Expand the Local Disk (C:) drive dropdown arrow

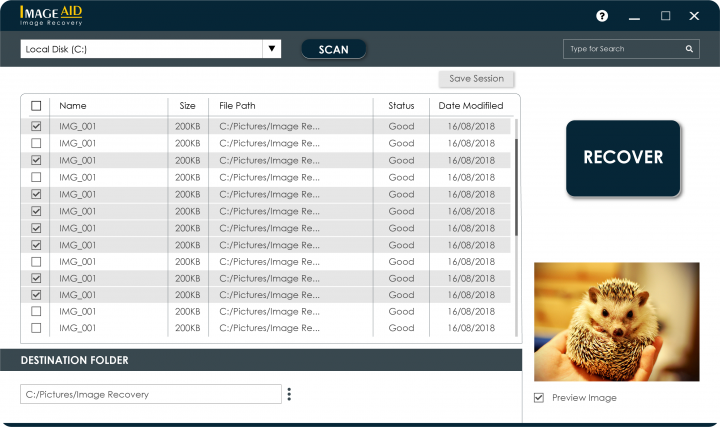(271, 49)
